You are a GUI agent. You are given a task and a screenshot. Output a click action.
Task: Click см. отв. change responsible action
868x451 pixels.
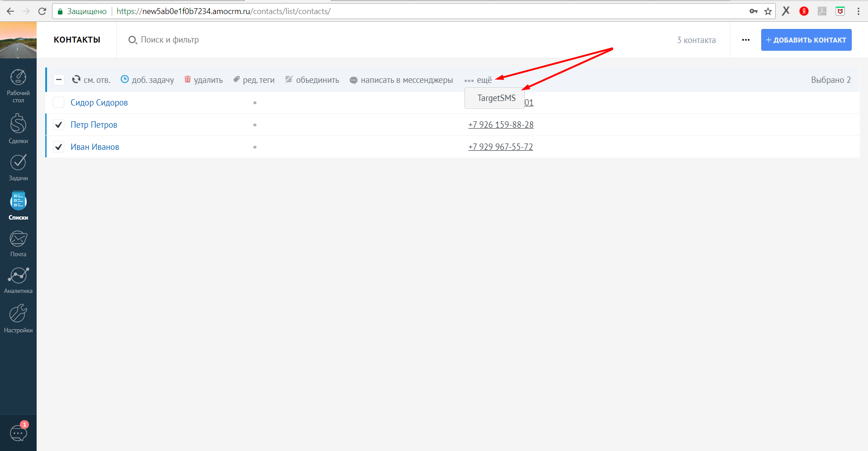[x=91, y=80]
